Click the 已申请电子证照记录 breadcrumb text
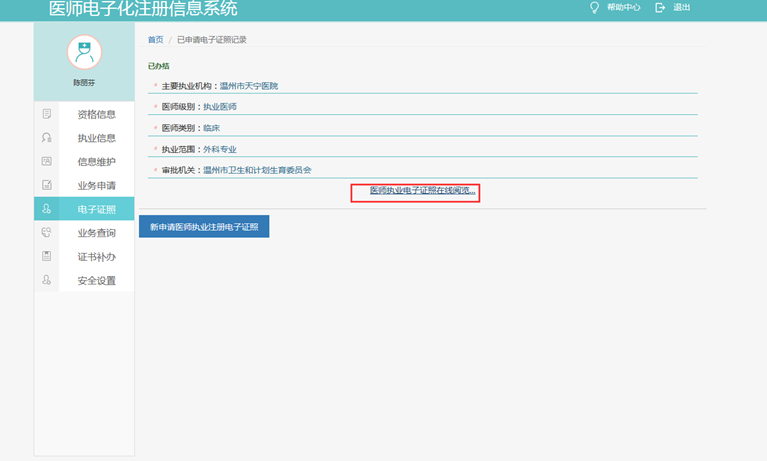Screen dimensions: 767x461 pyautogui.click(x=212, y=40)
